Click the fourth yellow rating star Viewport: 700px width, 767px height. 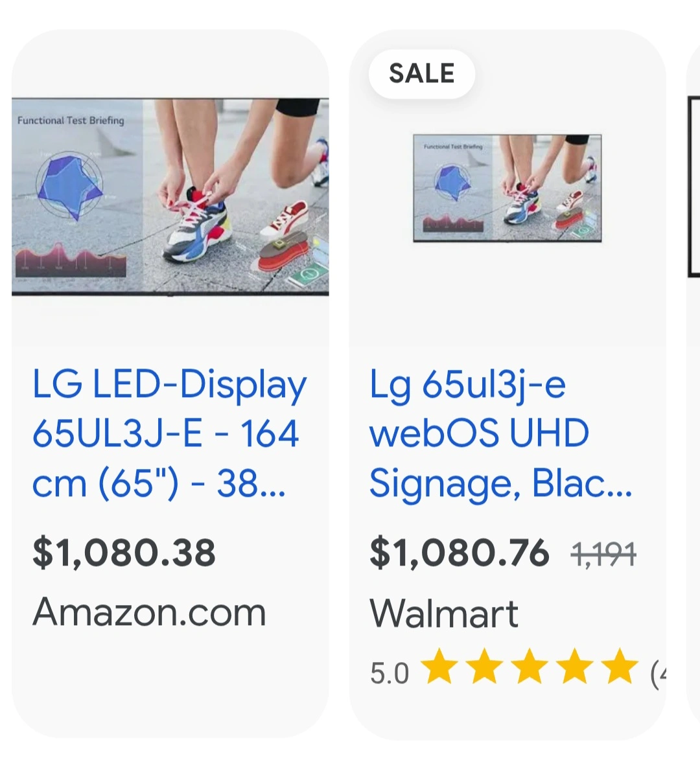coord(575,667)
